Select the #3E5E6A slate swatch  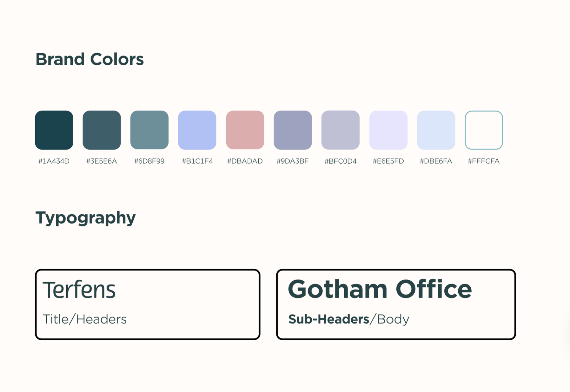[x=102, y=130]
